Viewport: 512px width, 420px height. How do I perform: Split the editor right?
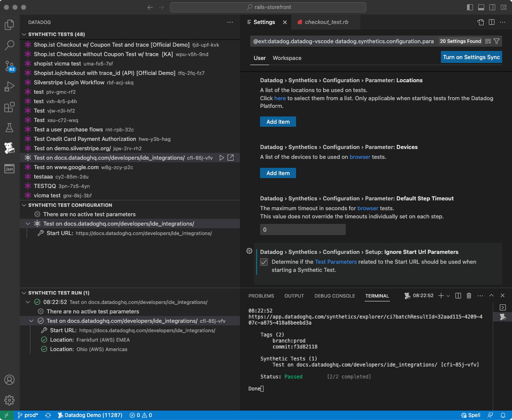pos(491,22)
